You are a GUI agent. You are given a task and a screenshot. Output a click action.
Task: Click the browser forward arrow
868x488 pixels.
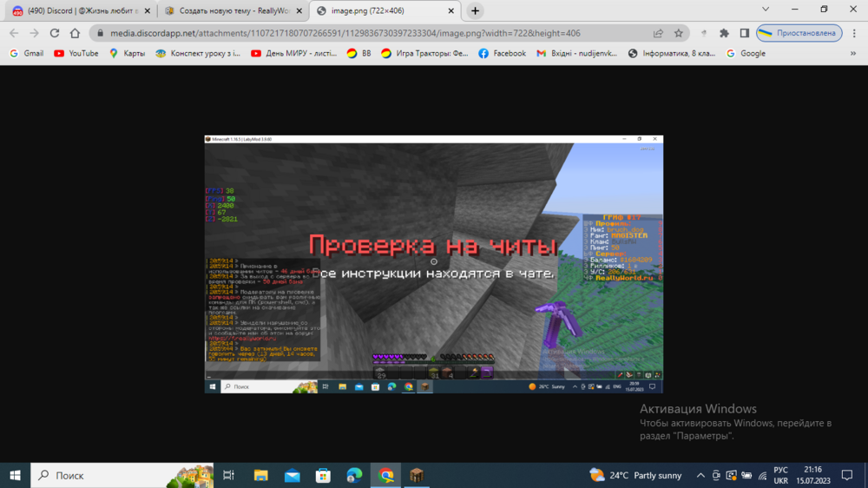pos(35,33)
